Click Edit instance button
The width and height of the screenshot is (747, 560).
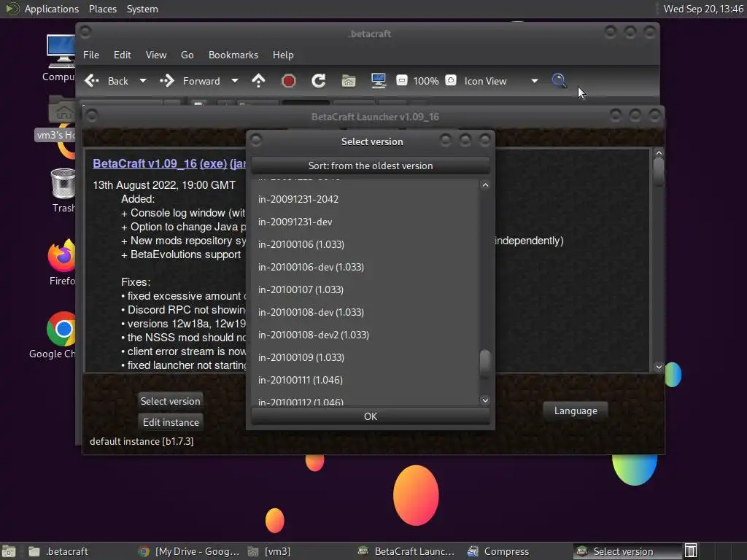(171, 422)
